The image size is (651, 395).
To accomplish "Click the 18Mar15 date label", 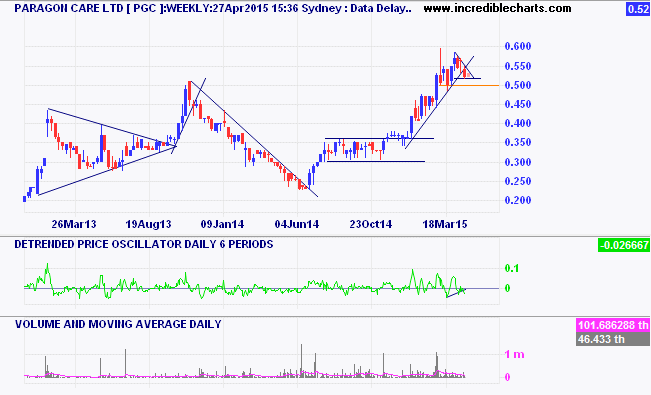I will point(445,224).
